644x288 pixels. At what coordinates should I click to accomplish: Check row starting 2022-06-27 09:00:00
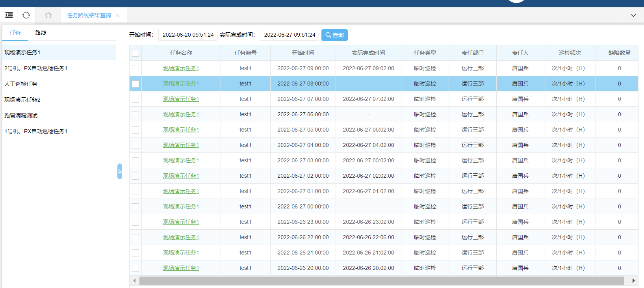tap(135, 69)
